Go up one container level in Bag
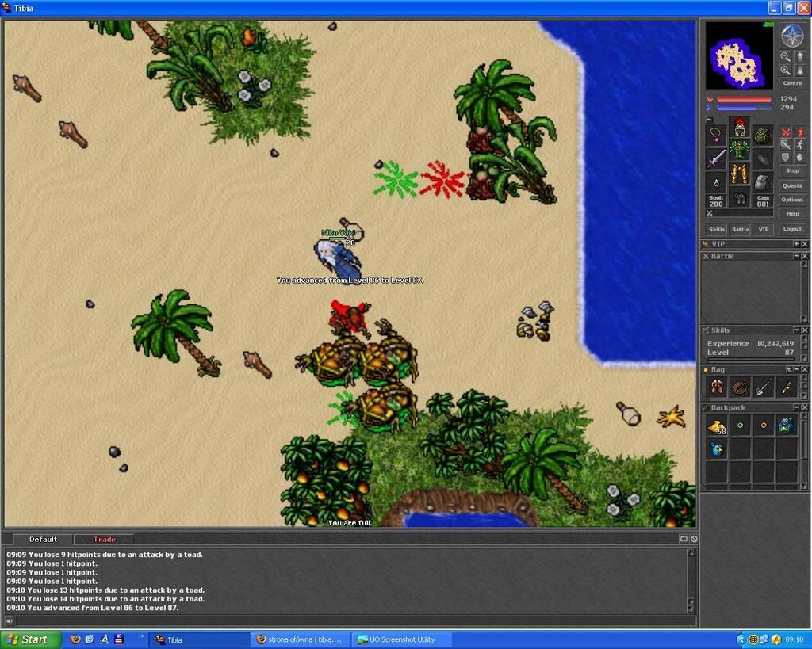Image resolution: width=812 pixels, height=649 pixels. 789,369
